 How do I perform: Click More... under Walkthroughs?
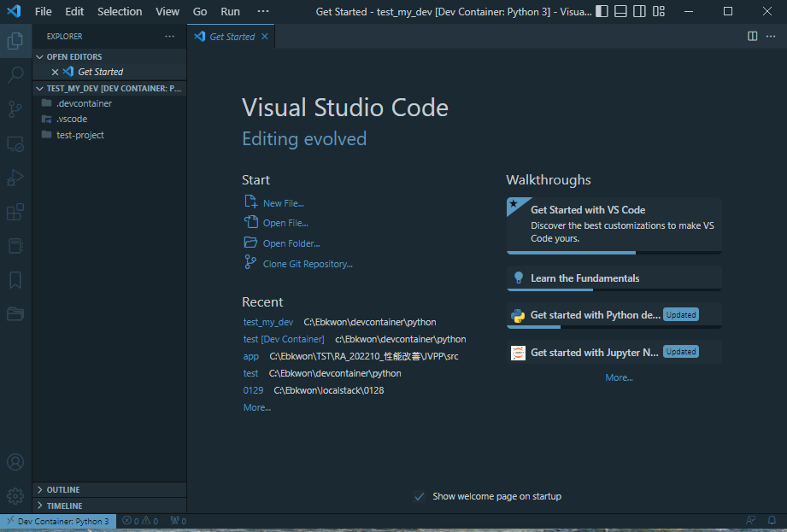click(619, 377)
